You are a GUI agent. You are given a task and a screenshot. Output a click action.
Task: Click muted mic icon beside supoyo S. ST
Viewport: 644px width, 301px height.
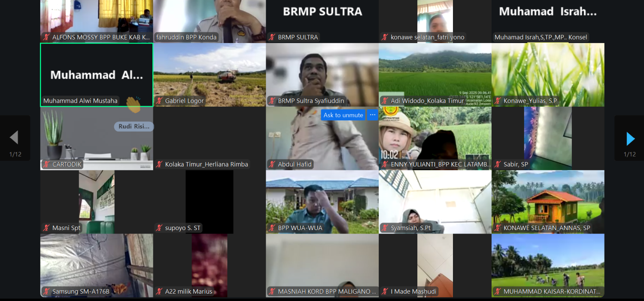point(159,228)
